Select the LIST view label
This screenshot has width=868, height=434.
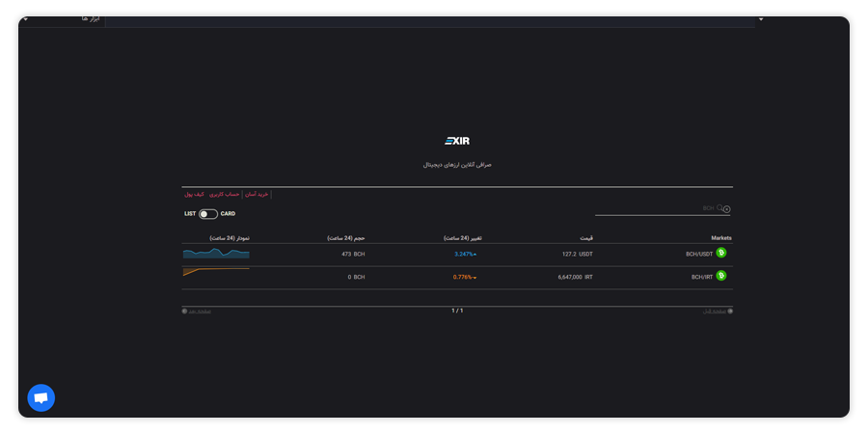pyautogui.click(x=190, y=214)
